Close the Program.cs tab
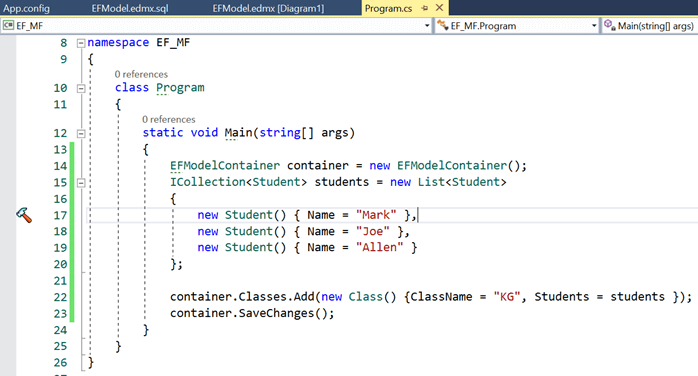 point(439,8)
